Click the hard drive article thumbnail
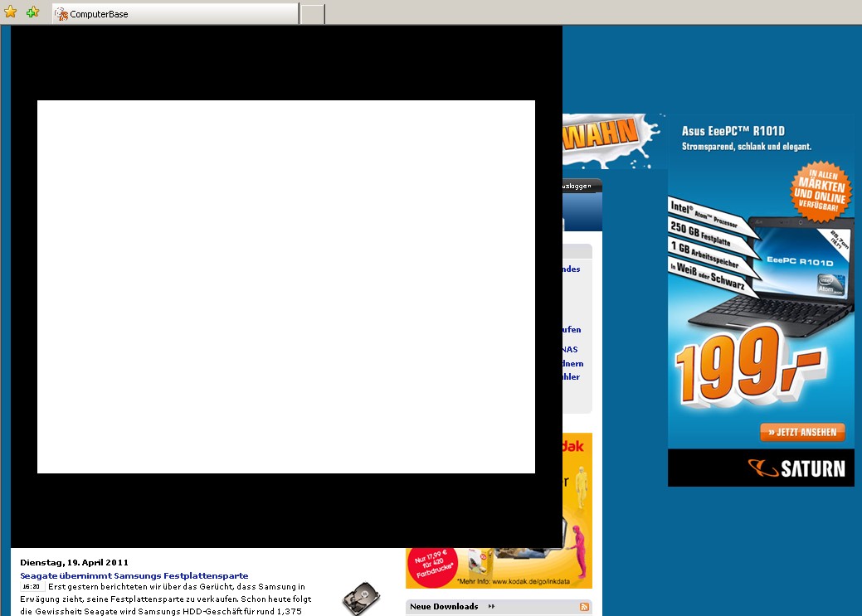The width and height of the screenshot is (862, 616). 361,599
